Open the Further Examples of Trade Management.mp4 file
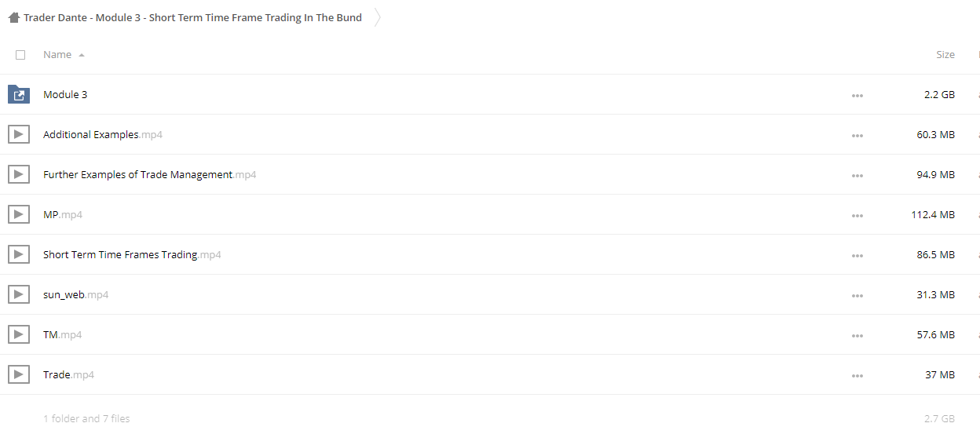980x445 pixels. [x=149, y=174]
